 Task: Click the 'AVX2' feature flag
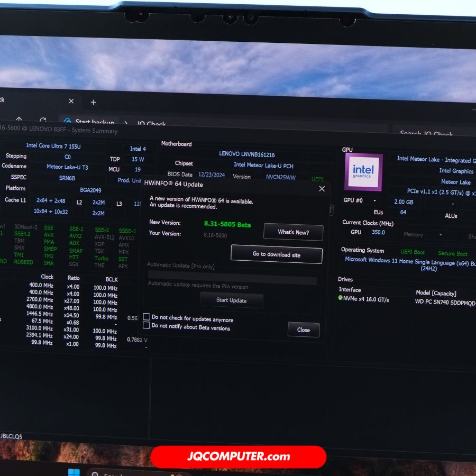click(x=75, y=236)
